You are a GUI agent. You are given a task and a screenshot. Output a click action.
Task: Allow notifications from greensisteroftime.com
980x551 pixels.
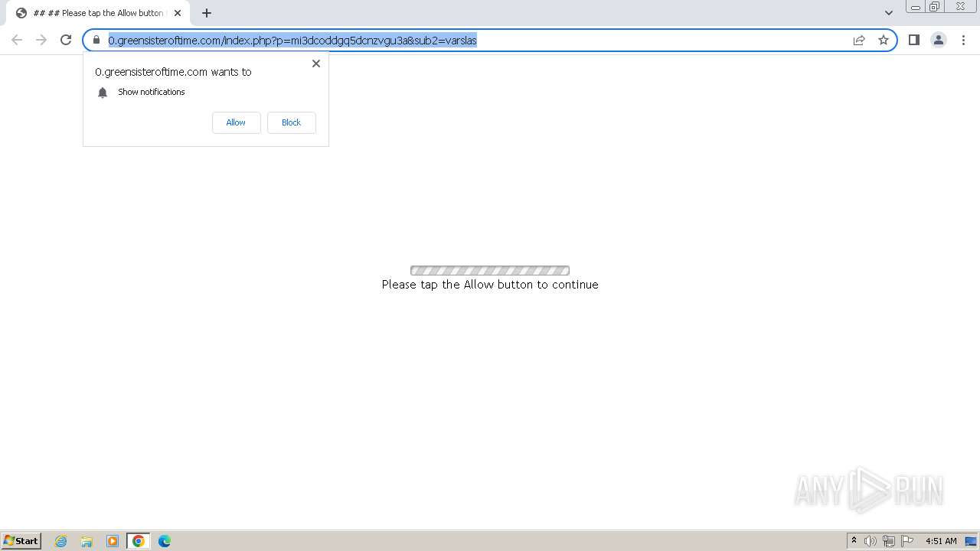(236, 122)
